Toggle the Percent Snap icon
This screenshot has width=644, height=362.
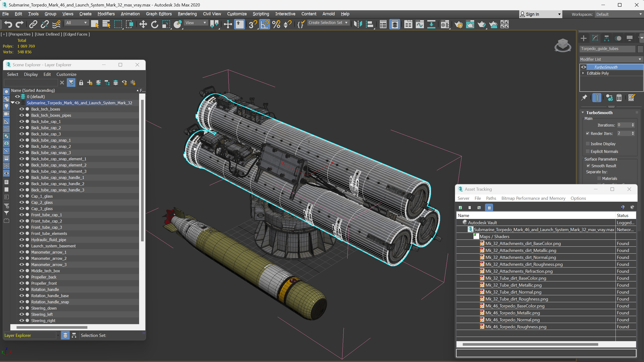click(276, 24)
